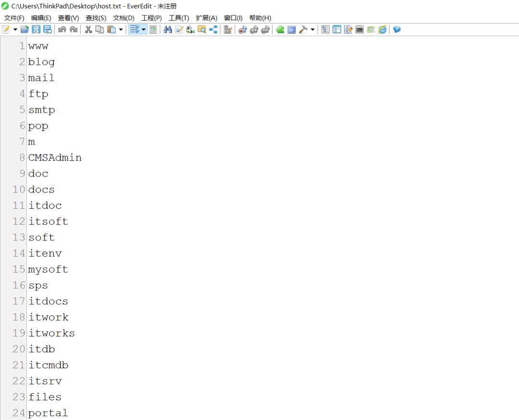
Task: Click the 'itcmdb' text line
Action: coord(49,365)
